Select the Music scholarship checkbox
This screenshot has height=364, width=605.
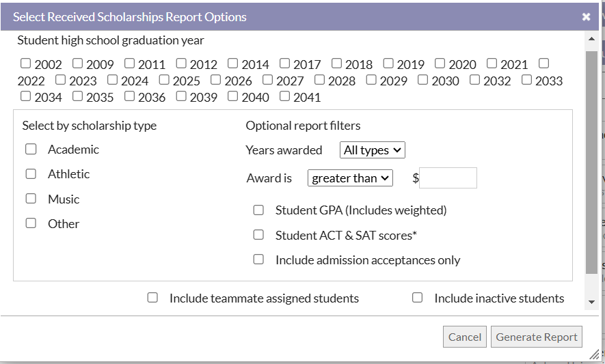(x=31, y=199)
